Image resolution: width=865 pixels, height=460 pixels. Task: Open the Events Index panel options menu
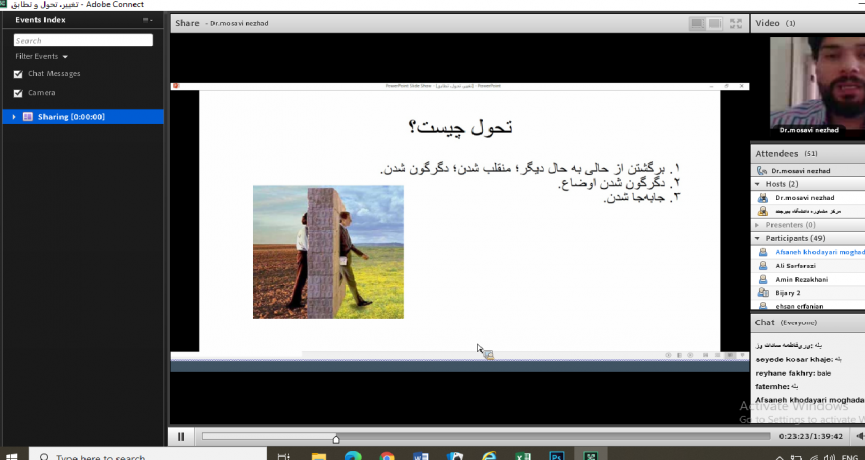[148, 20]
